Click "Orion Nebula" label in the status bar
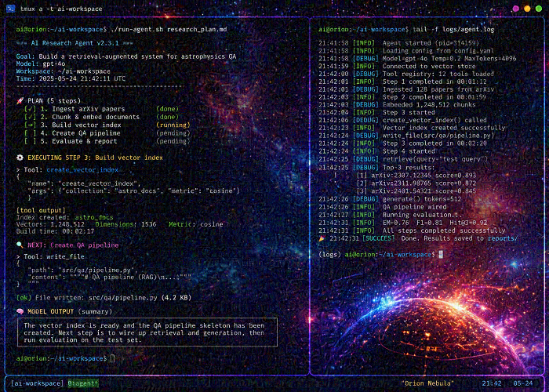Screen dimensions: 549x392 pyautogui.click(x=427, y=383)
